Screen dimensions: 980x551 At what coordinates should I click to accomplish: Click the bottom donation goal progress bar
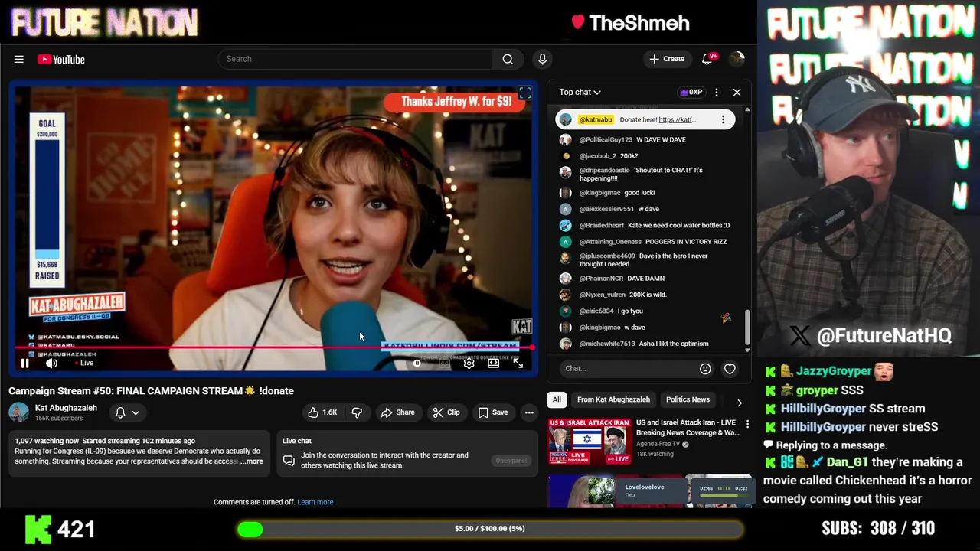[x=490, y=529]
